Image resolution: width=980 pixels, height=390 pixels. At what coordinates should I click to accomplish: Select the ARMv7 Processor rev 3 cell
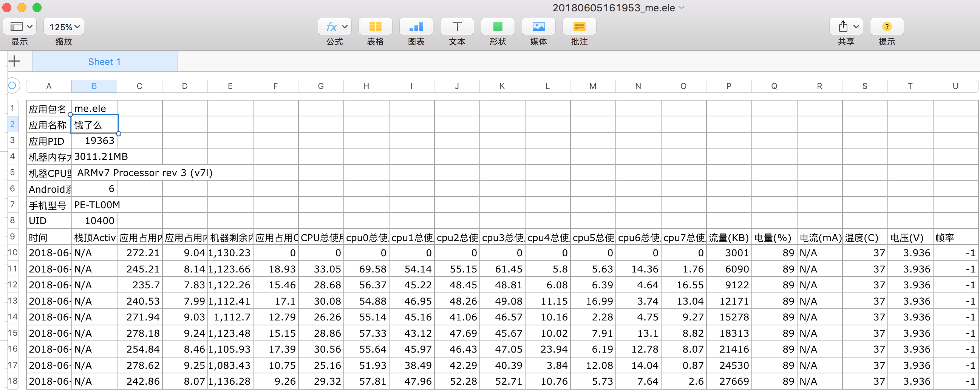pyautogui.click(x=162, y=173)
